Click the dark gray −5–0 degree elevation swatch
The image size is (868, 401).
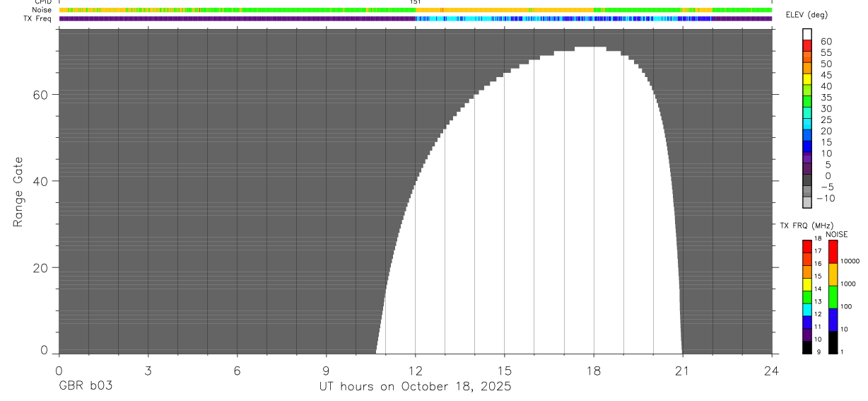click(x=807, y=180)
